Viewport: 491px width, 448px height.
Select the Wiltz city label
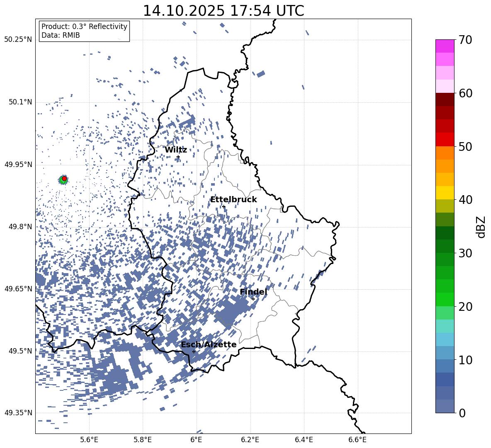click(176, 150)
